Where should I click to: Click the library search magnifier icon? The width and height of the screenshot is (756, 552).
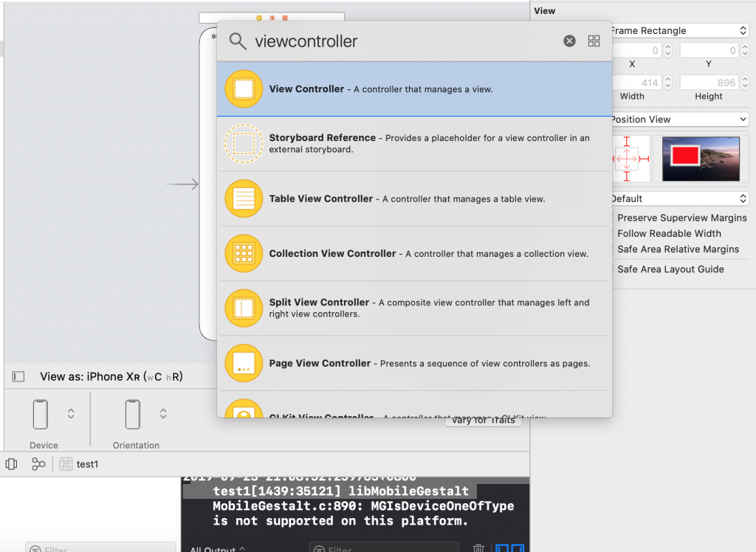coord(238,41)
